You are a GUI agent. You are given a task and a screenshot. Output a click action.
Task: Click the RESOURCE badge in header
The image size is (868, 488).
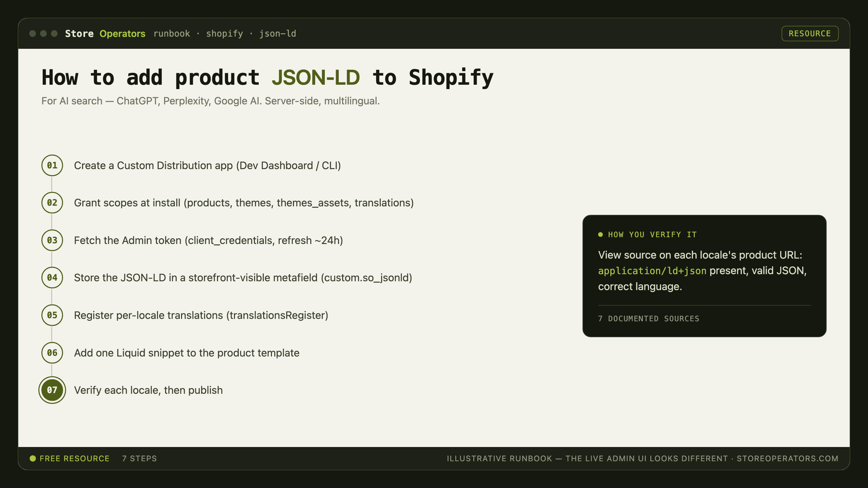click(810, 34)
